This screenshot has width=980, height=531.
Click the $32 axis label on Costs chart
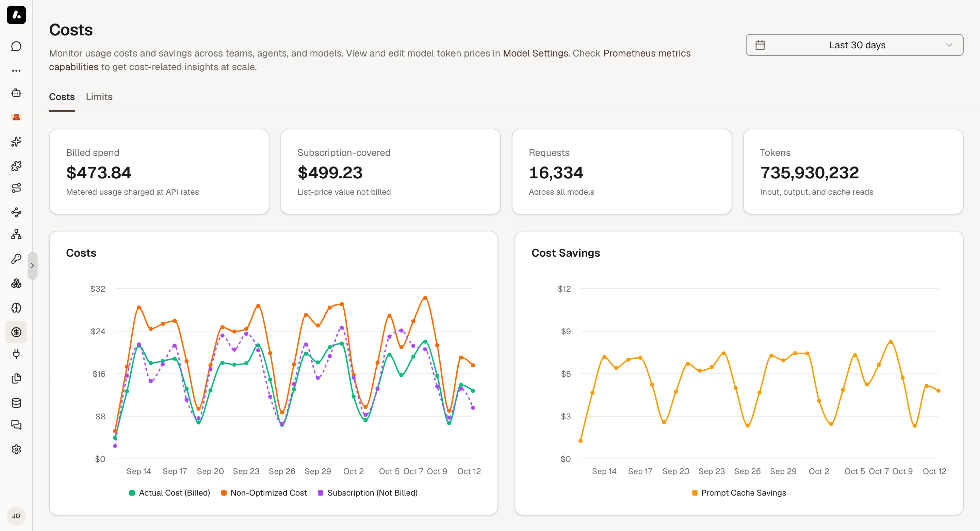[x=98, y=289]
